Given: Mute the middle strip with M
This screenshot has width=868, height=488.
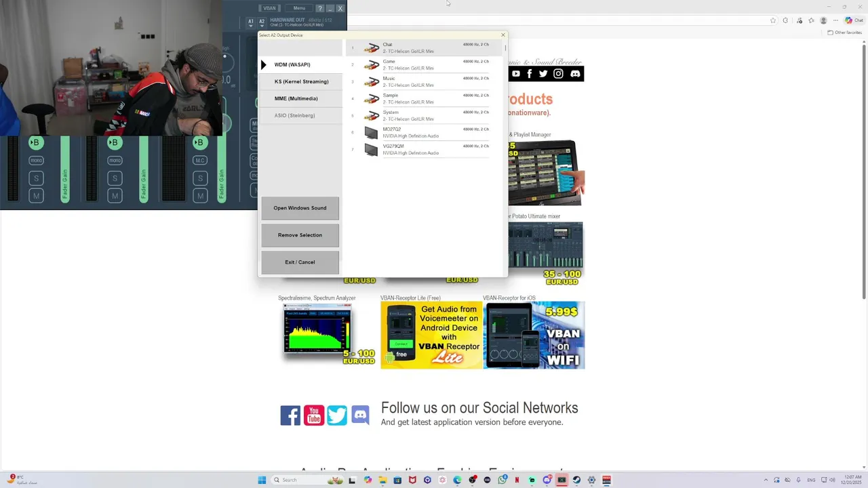Looking at the screenshot, I should [x=115, y=196].
